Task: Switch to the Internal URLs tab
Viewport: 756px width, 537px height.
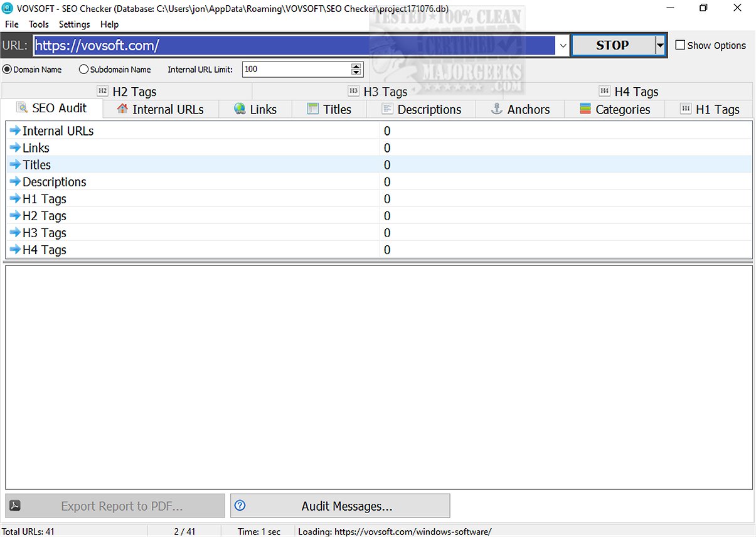Action: click(161, 109)
